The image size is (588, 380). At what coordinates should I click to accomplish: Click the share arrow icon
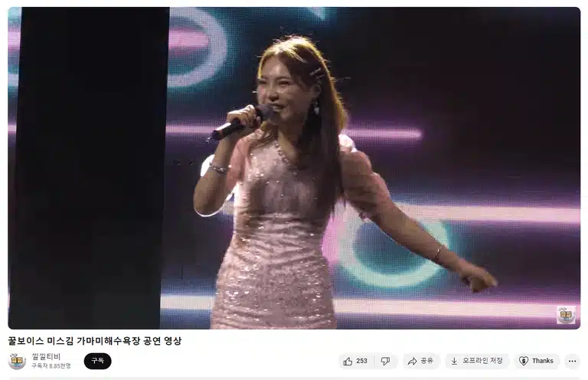[x=412, y=361]
